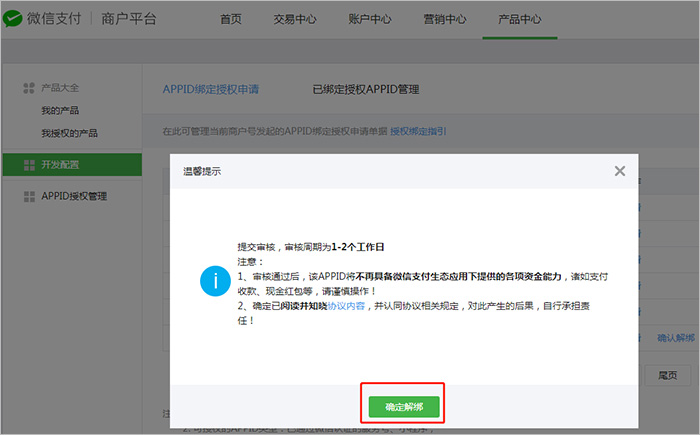Go to last page with 尾页 button

[667, 376]
